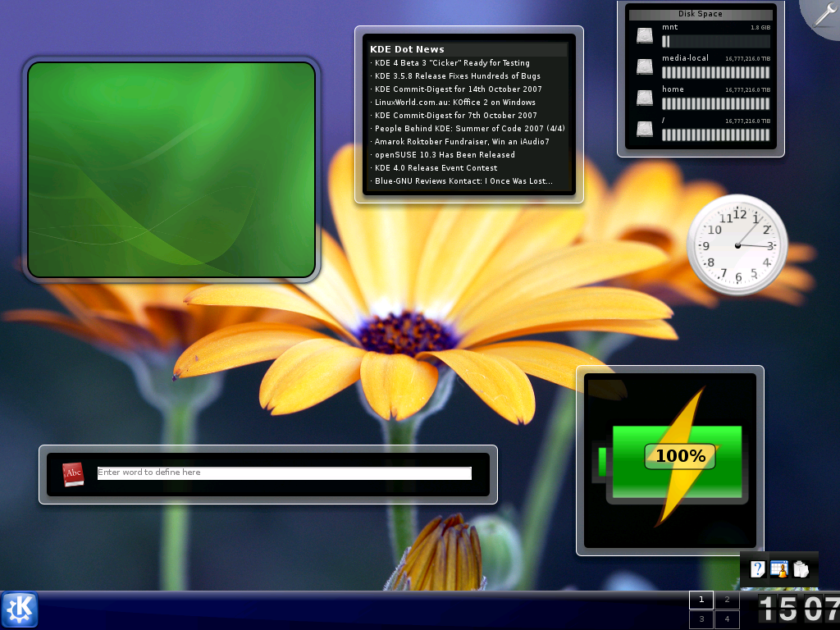
Task: Click the mnt drive icon in Disk Space
Action: tap(645, 35)
